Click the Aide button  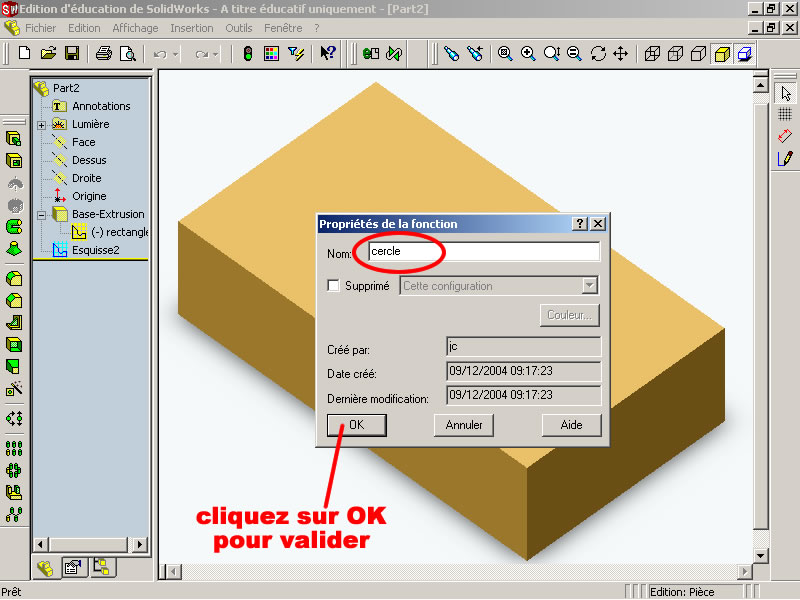click(571, 425)
